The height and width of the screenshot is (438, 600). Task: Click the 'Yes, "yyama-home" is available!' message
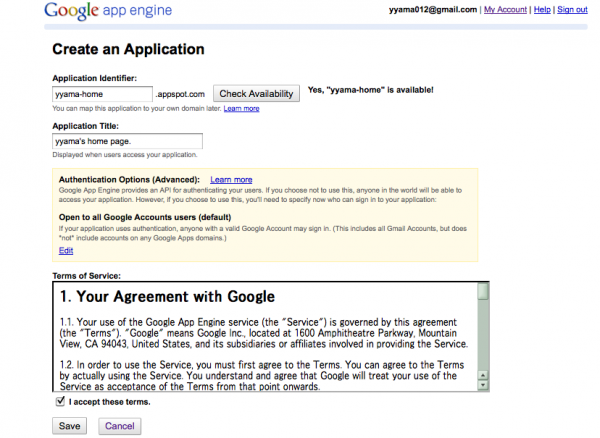coord(370,90)
